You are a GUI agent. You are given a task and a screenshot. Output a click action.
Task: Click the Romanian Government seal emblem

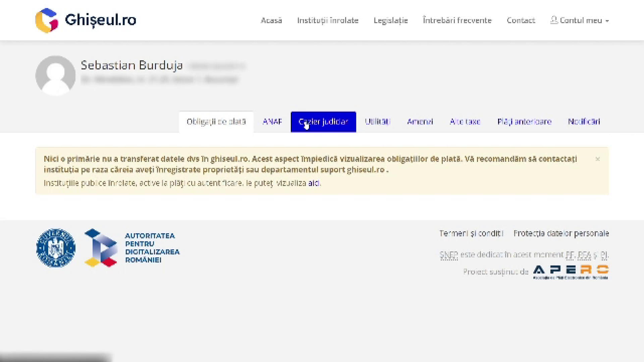56,248
